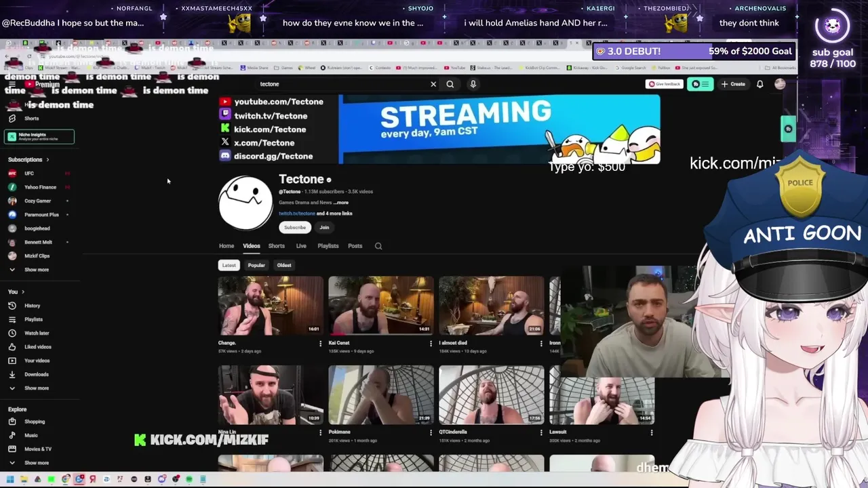Open more options for the Change. video
This screenshot has height=488, width=868.
point(320,344)
